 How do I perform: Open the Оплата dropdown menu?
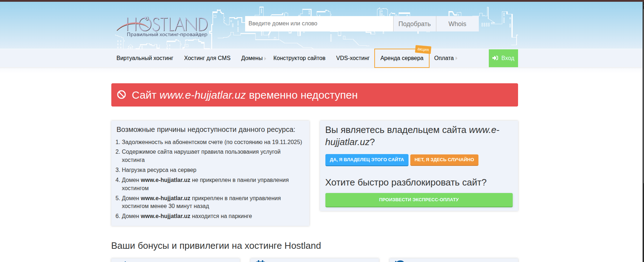click(x=445, y=58)
